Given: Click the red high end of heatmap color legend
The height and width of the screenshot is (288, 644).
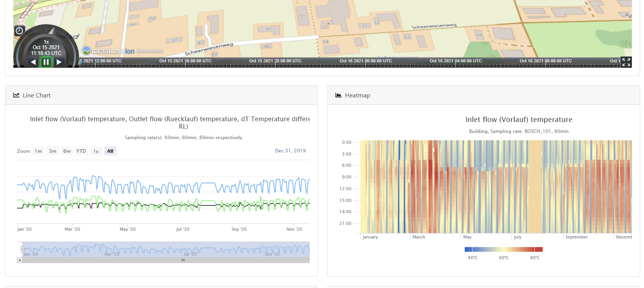Looking at the screenshot, I should (x=539, y=249).
